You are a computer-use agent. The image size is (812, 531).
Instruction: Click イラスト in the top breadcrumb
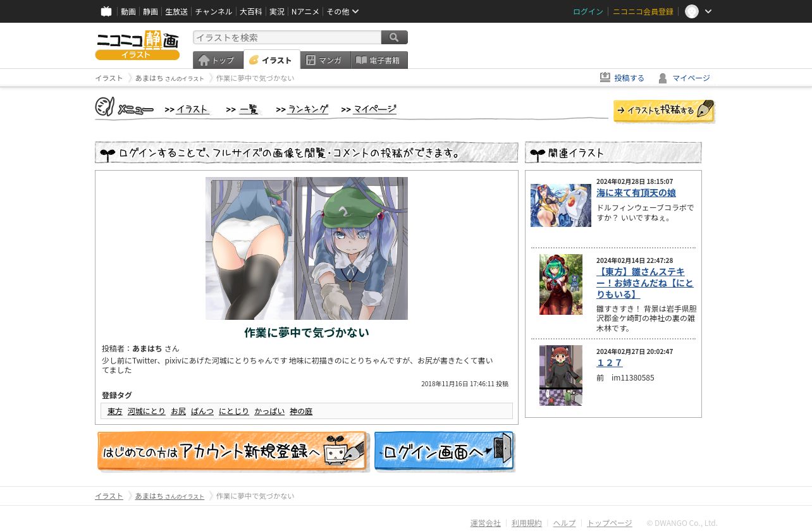(109, 78)
